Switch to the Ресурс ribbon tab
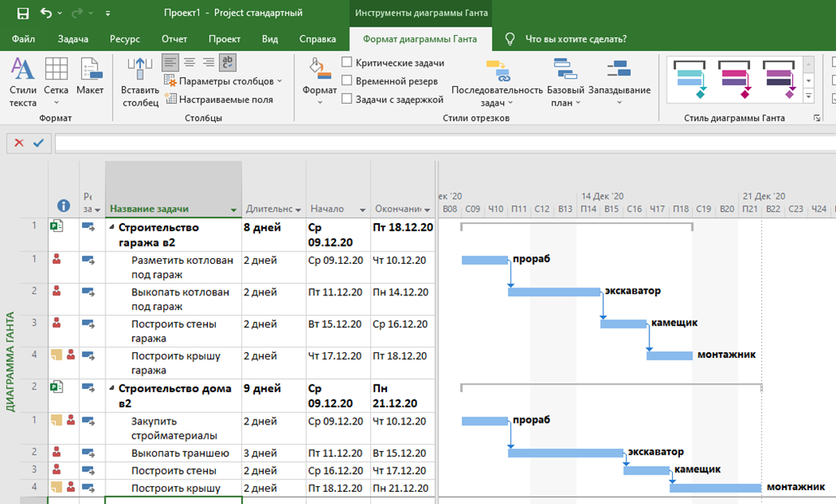This screenshot has width=836, height=504. pyautogui.click(x=125, y=39)
